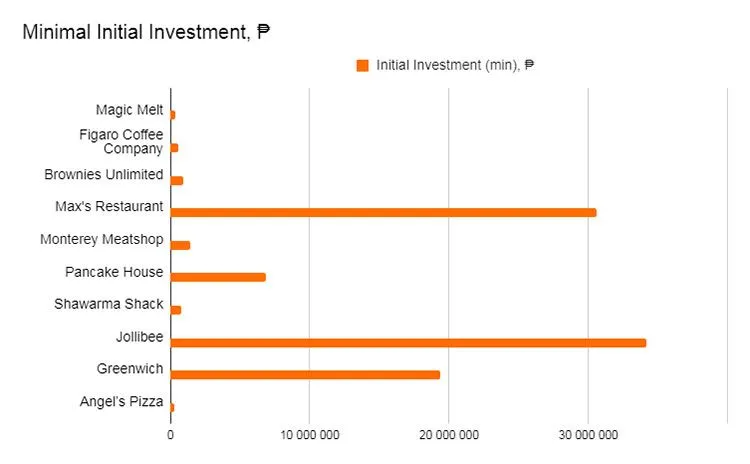The image size is (750, 464).
Task: Click the Brownies Unlimited bar
Action: (x=177, y=180)
